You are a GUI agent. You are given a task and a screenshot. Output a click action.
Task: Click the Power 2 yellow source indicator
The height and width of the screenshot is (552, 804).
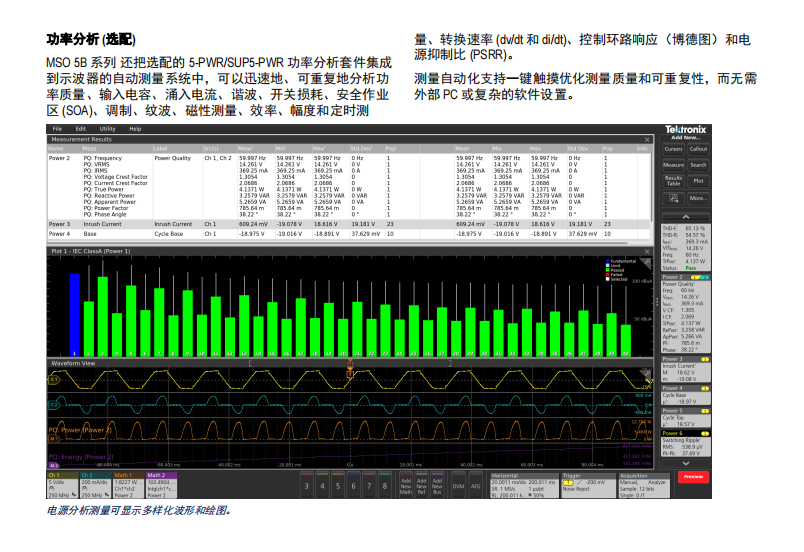[x=695, y=277]
